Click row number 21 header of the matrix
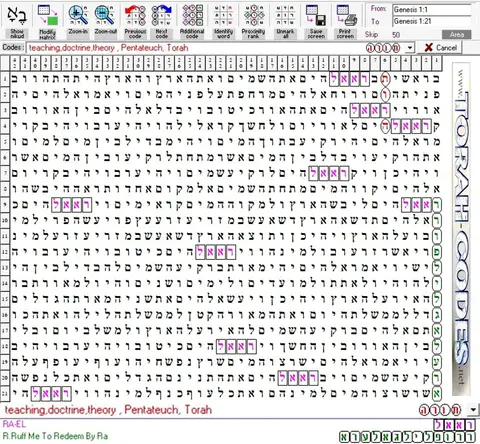Screen dimensions: 480x444 point(5,394)
